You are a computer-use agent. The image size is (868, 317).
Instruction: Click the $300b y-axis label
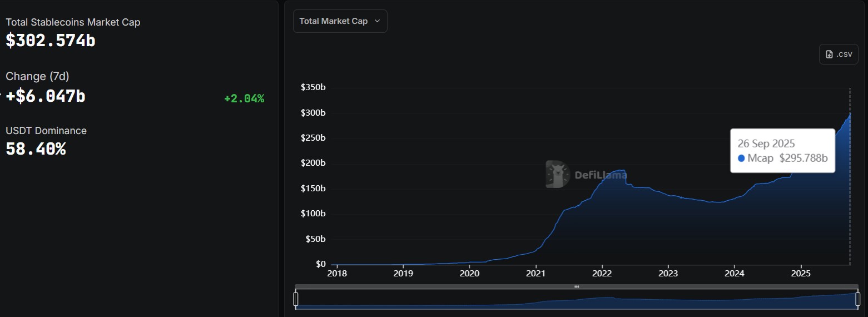tap(313, 113)
